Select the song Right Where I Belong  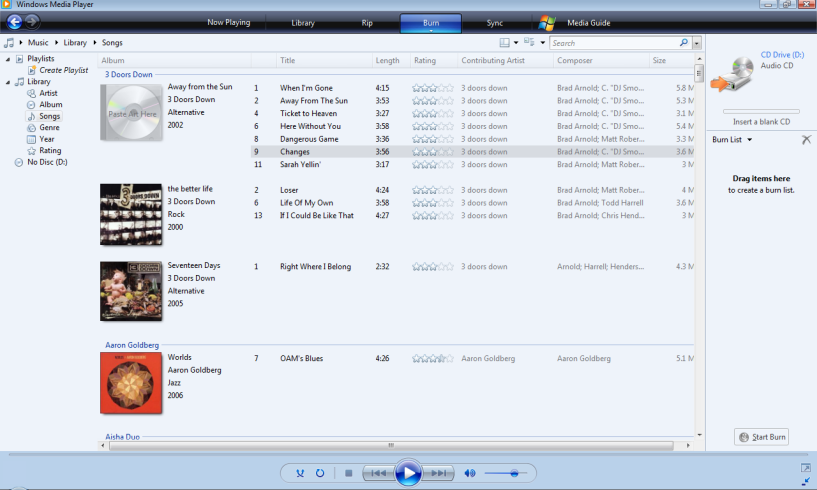pyautogui.click(x=315, y=266)
